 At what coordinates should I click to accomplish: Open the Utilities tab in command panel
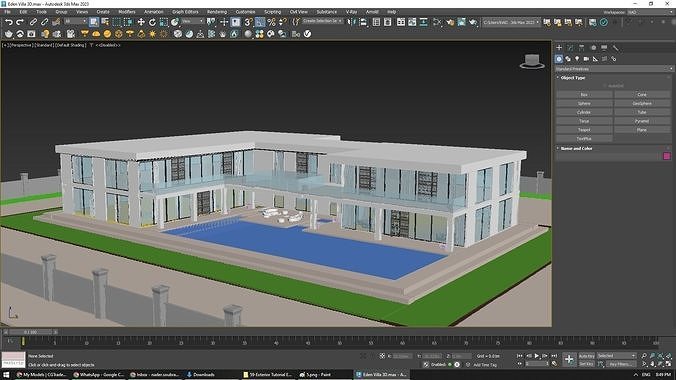(x=616, y=47)
